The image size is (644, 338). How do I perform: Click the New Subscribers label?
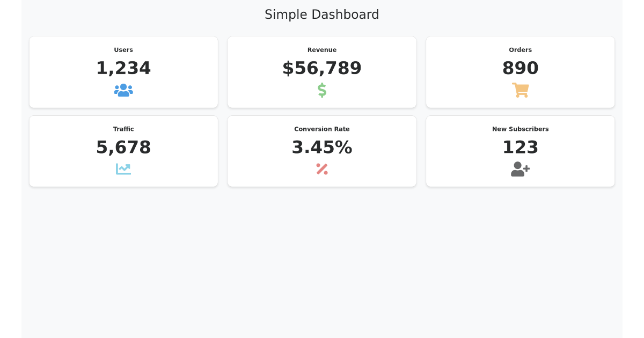click(520, 129)
